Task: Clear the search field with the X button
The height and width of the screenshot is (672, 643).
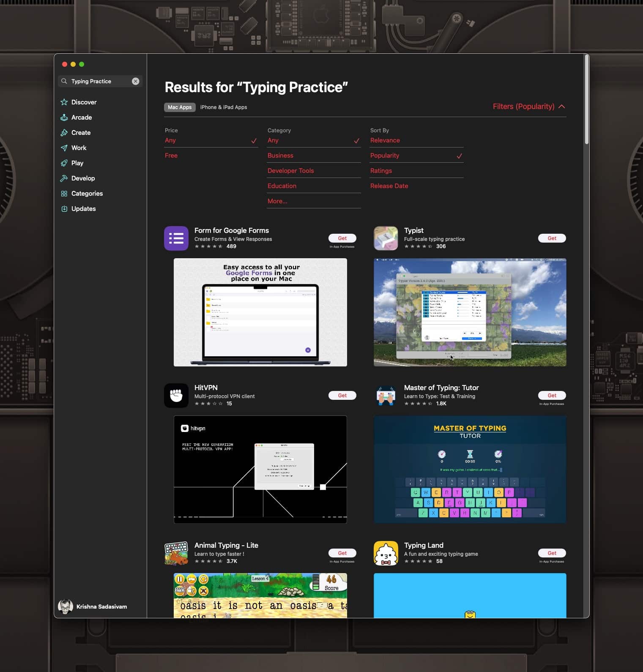Action: (135, 81)
